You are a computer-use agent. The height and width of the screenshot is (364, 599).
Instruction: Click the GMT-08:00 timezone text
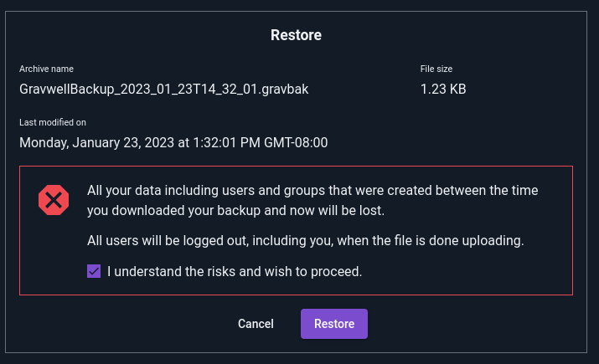point(296,142)
